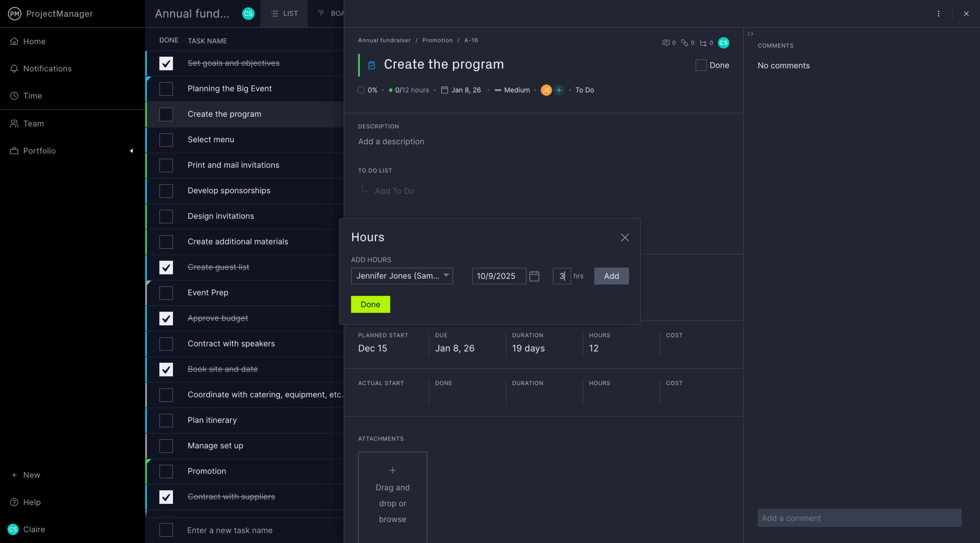Screen dimensions: 980x543
Task: Click the dependencies icon near CS avatar
Action: coord(704,42)
